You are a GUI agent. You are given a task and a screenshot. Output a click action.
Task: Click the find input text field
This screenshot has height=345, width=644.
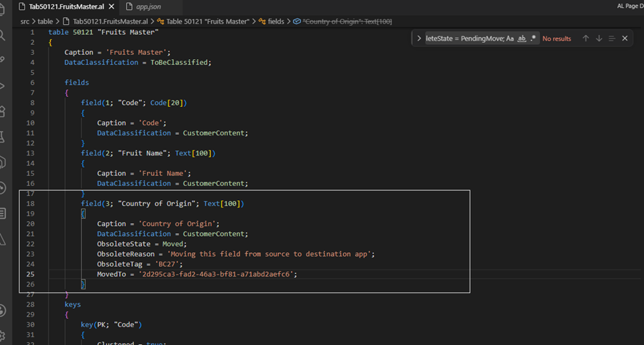pos(465,38)
